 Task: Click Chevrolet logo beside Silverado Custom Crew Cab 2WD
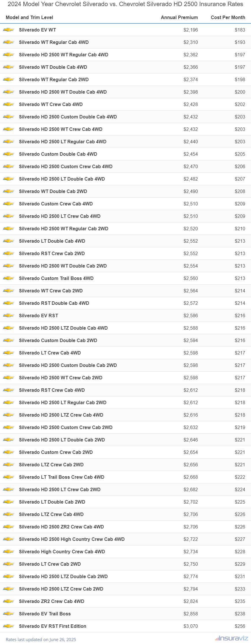9,452
